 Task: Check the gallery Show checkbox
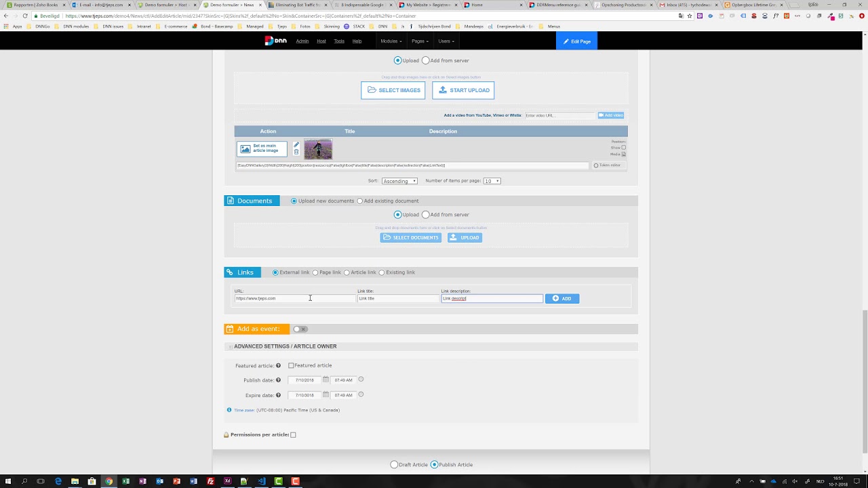624,147
